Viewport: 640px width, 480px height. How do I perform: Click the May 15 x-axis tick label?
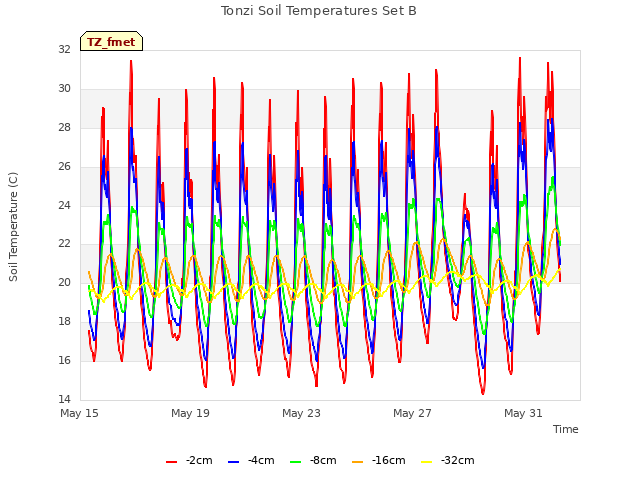pos(80,413)
